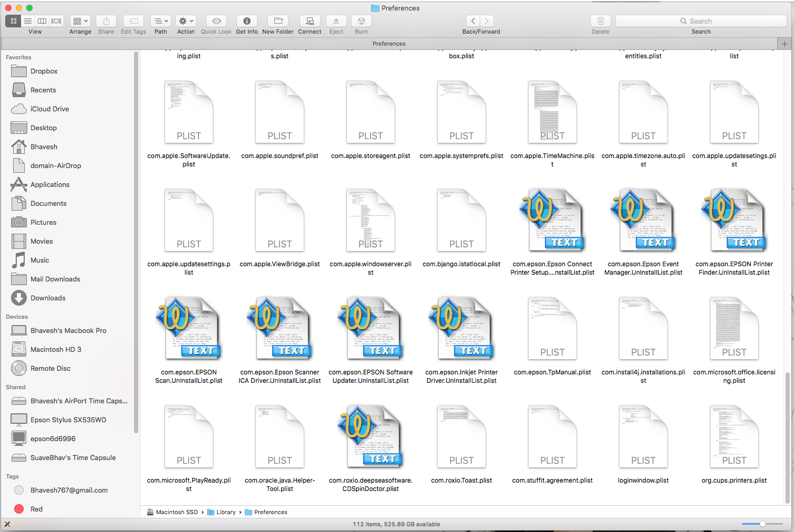
Task: Click the file list vertical scrollbar
Action: coord(787,437)
